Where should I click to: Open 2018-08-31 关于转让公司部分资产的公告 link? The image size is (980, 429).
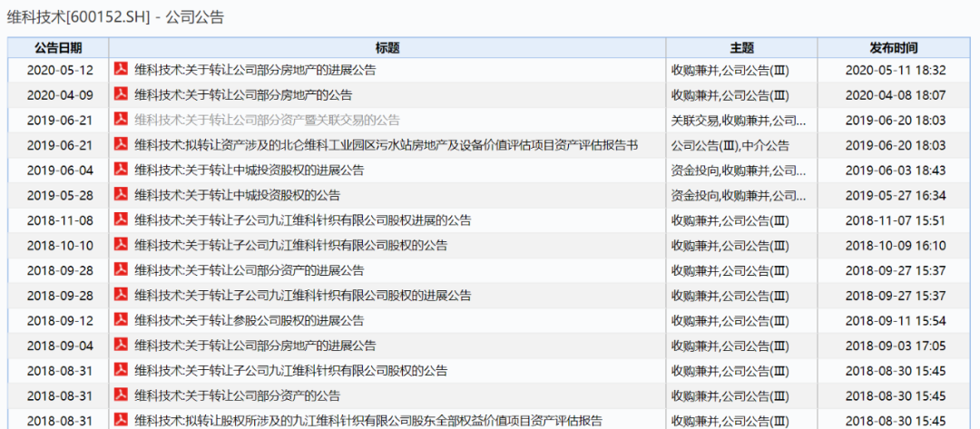coord(238,395)
